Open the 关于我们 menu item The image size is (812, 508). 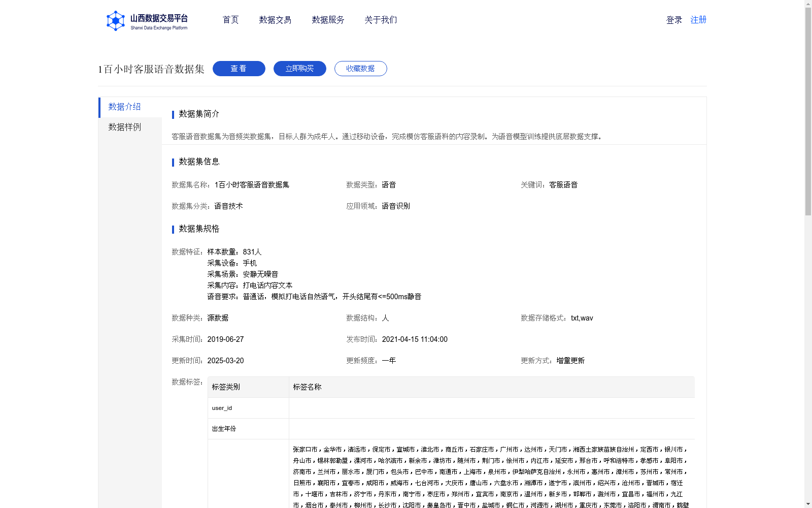coord(380,20)
